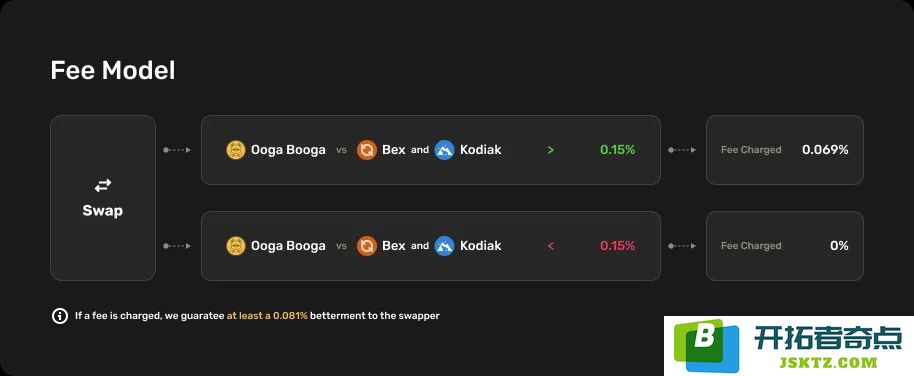This screenshot has width=914, height=376.
Task: Click the dotted arrow leading to 0.069% box
Action: click(x=682, y=150)
